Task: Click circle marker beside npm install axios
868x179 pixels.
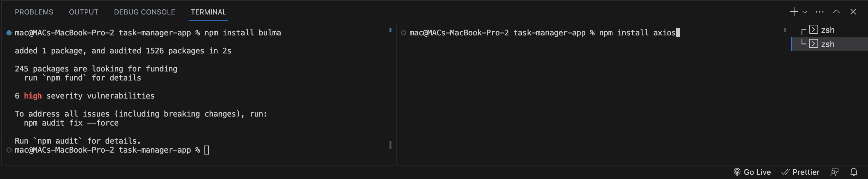Action: [x=404, y=33]
